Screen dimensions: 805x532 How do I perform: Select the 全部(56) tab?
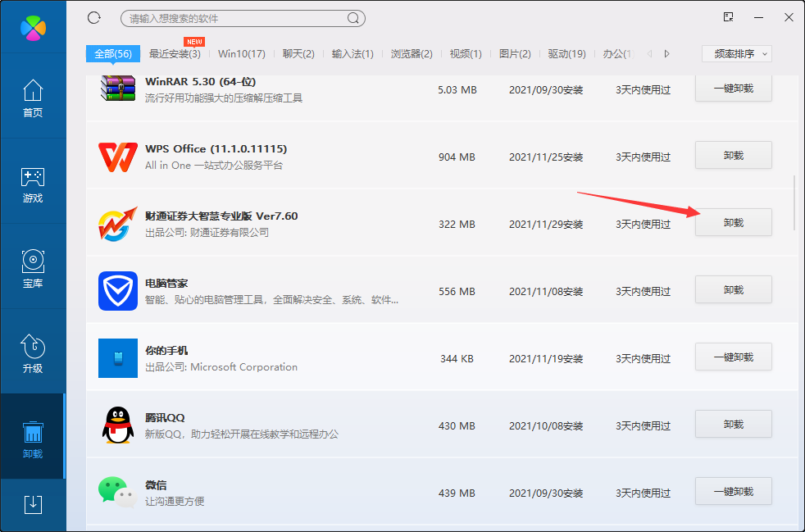point(113,54)
